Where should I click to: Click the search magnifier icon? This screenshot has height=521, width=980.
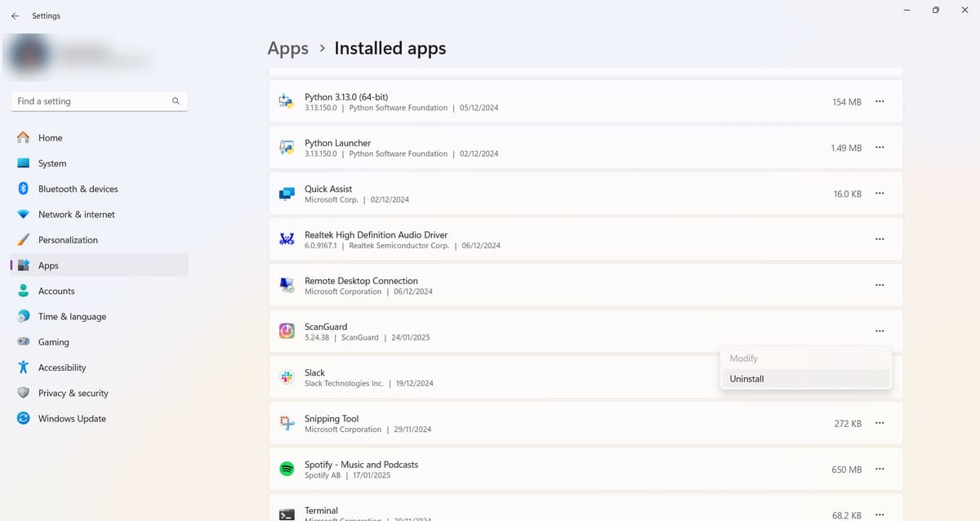click(176, 101)
